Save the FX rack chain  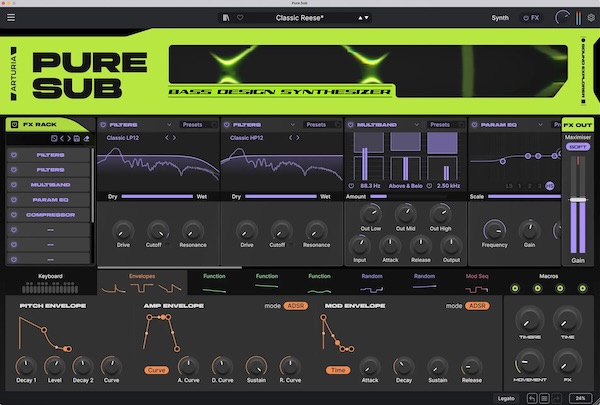77,139
